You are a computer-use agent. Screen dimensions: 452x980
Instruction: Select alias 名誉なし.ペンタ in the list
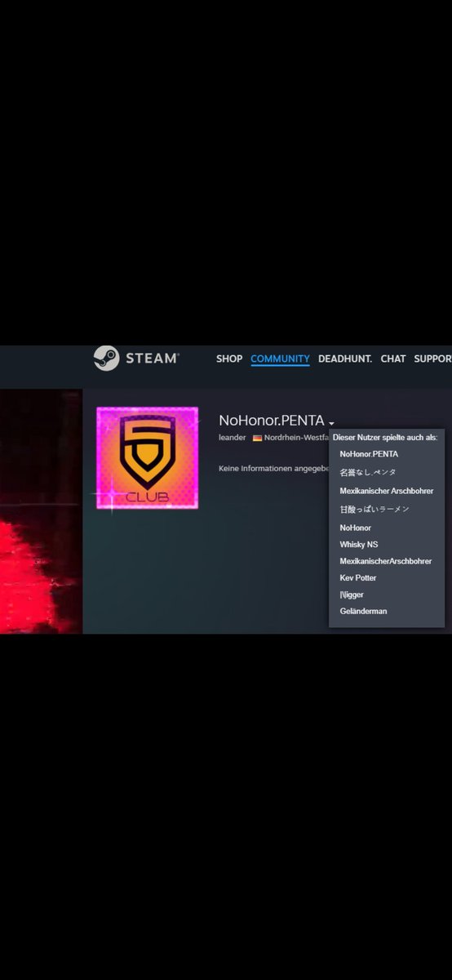click(368, 472)
